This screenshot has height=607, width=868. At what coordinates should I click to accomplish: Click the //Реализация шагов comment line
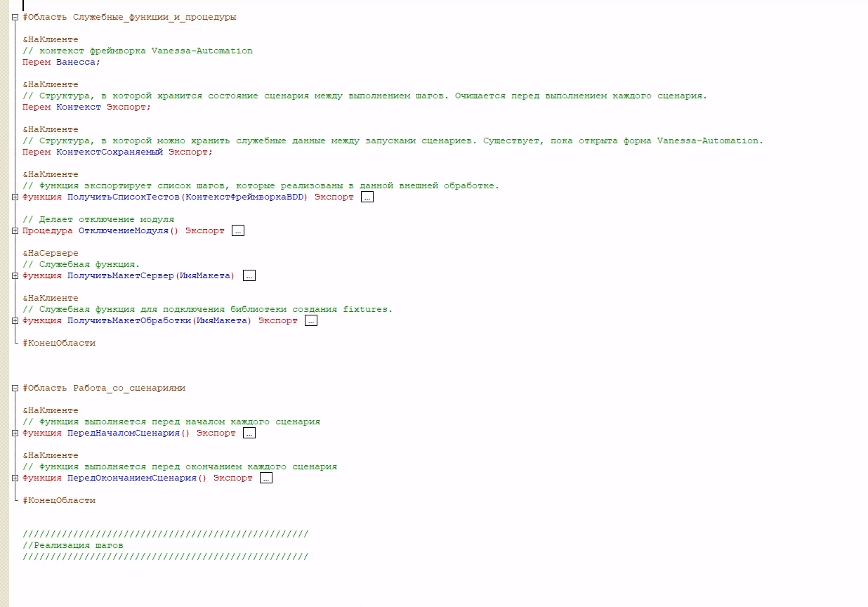coord(72,545)
